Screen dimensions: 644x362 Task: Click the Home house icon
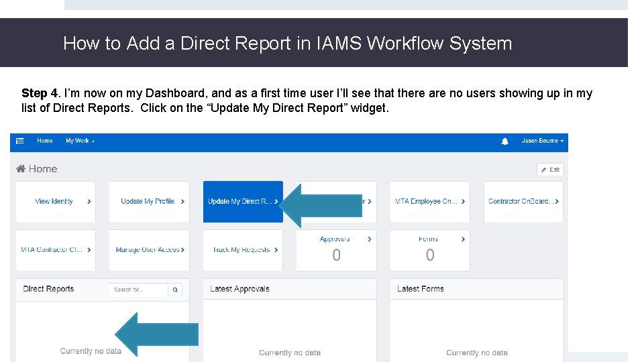pos(21,169)
